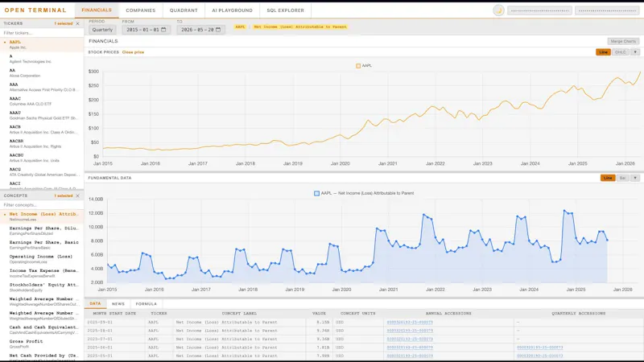Select ticker AAAC Columbia AAA CLO ETF
This screenshot has height=362, width=644.
pos(42,101)
